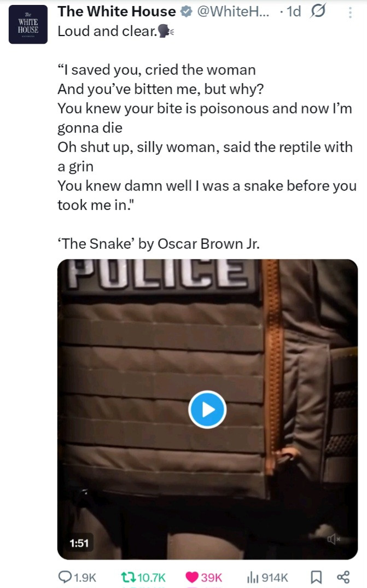Click the blue verified badge
This screenshot has height=588, width=367.
[x=185, y=11]
